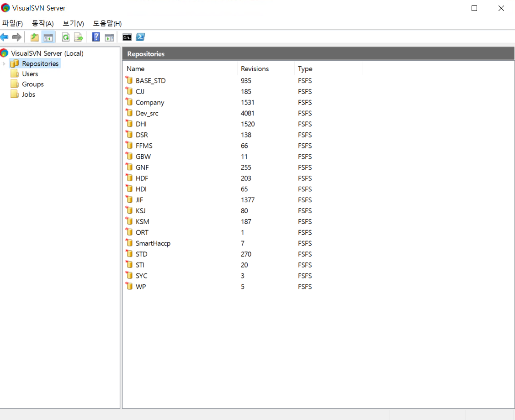
Task: Select the STI repository name
Action: (140, 265)
